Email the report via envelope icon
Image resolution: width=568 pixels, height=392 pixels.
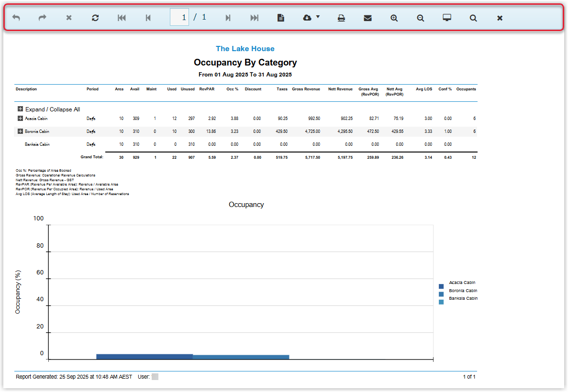tap(368, 18)
